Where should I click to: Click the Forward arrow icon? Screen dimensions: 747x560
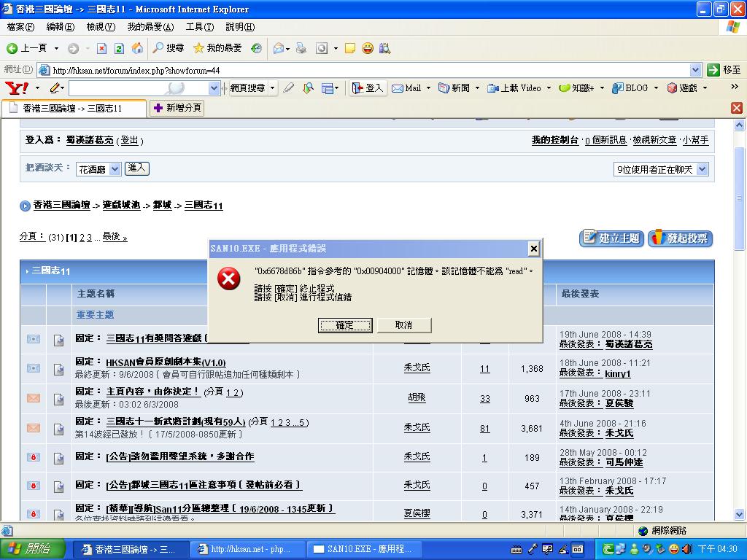click(x=73, y=48)
